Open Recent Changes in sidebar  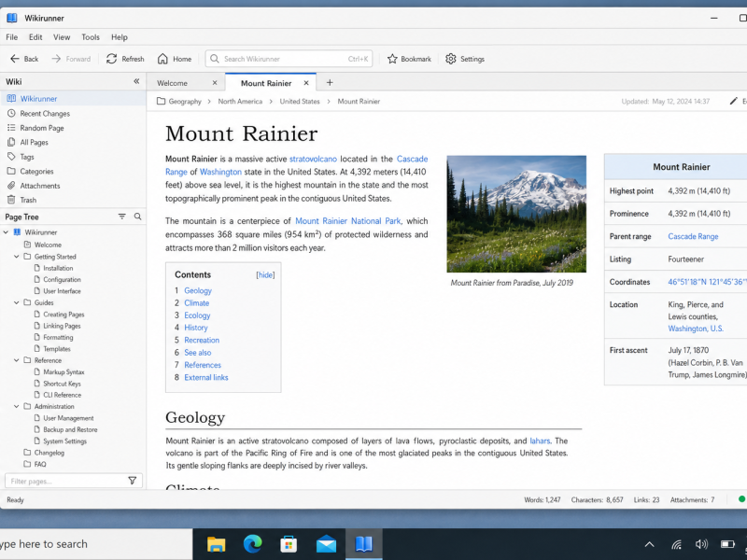pos(73,113)
